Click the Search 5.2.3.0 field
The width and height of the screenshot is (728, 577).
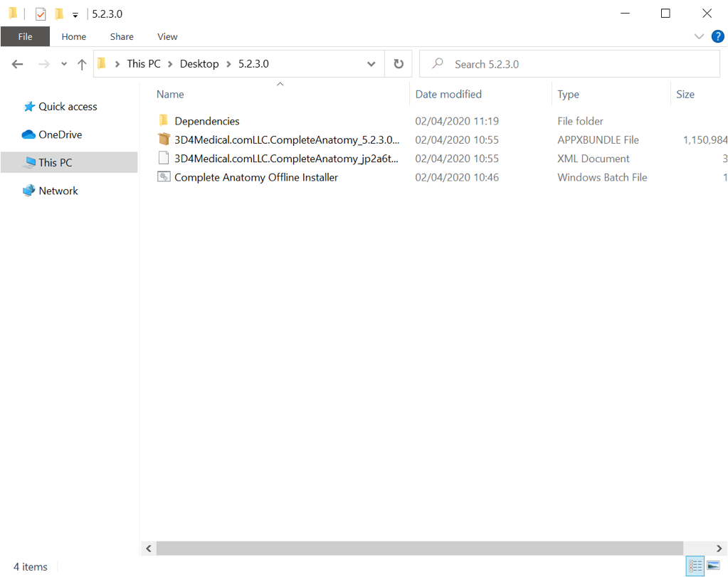coord(570,64)
